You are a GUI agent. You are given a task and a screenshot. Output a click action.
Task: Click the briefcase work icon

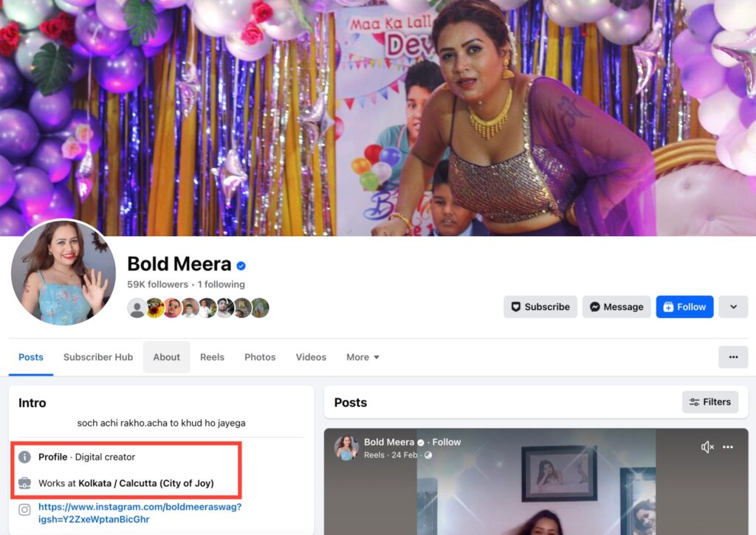click(24, 483)
